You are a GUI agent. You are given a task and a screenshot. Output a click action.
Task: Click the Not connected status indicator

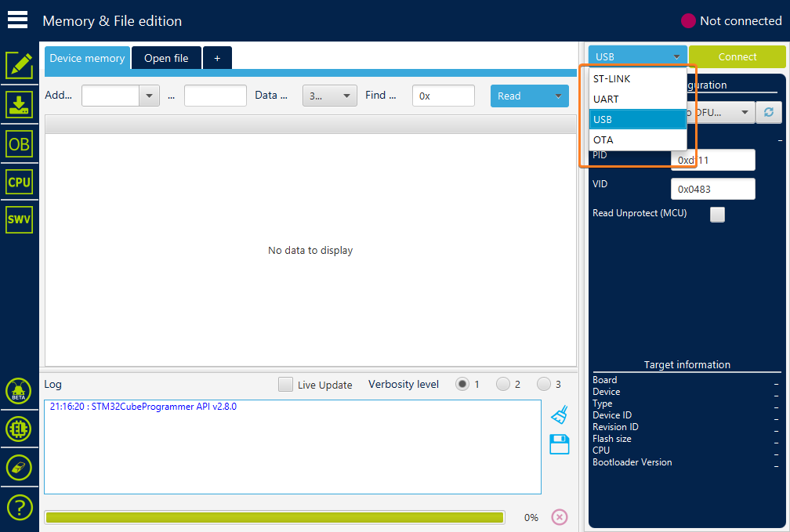click(x=731, y=20)
